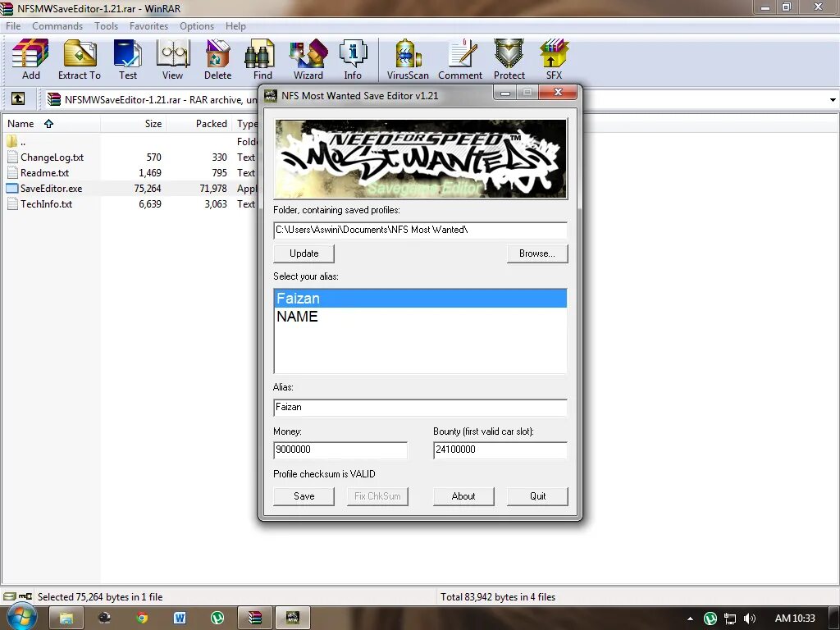Switch to WinRAR taskbar button

click(x=255, y=619)
